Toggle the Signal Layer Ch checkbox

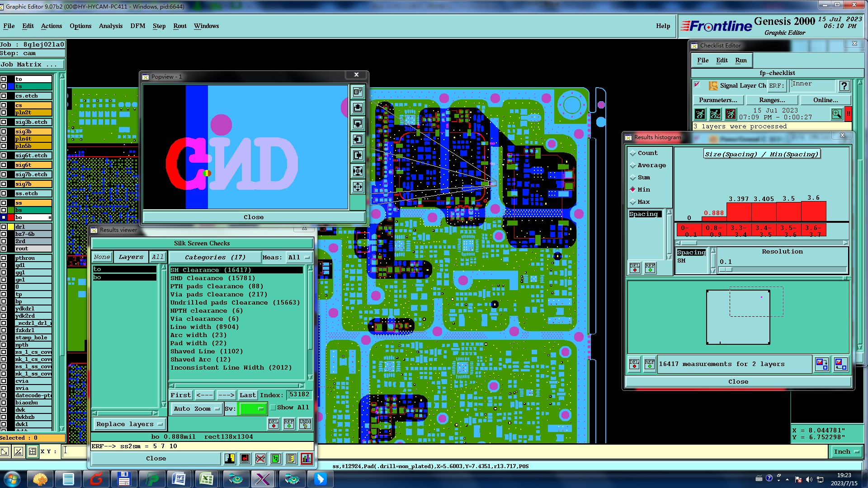click(x=697, y=84)
